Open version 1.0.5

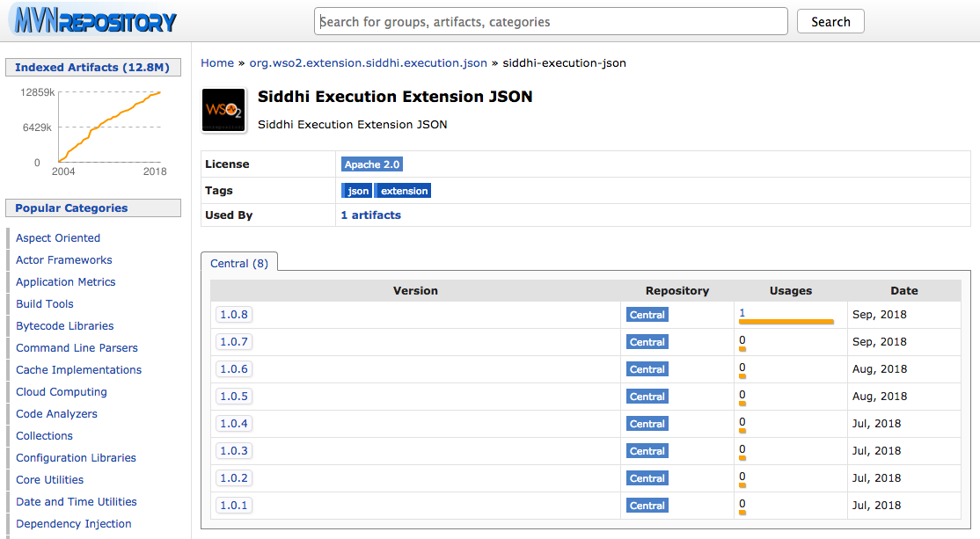coord(234,396)
